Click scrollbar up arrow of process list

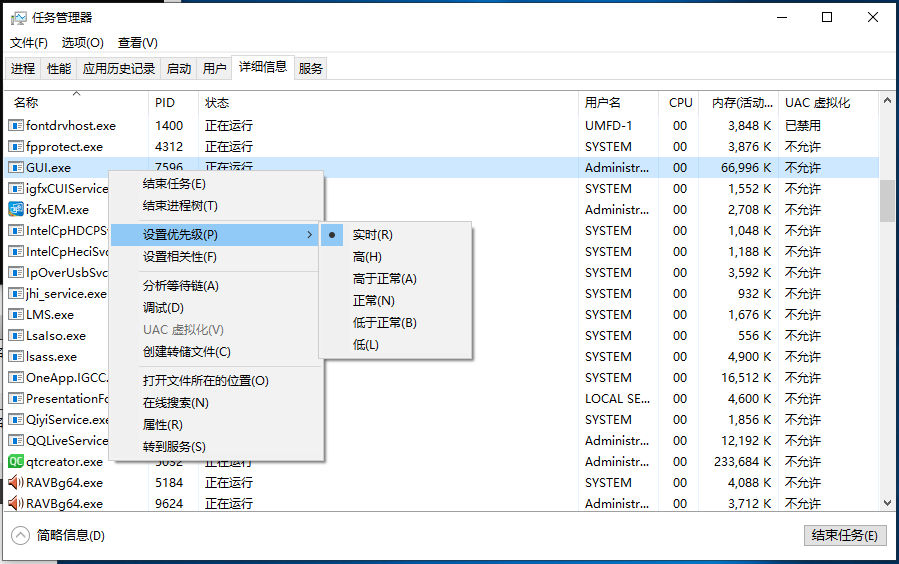click(888, 100)
